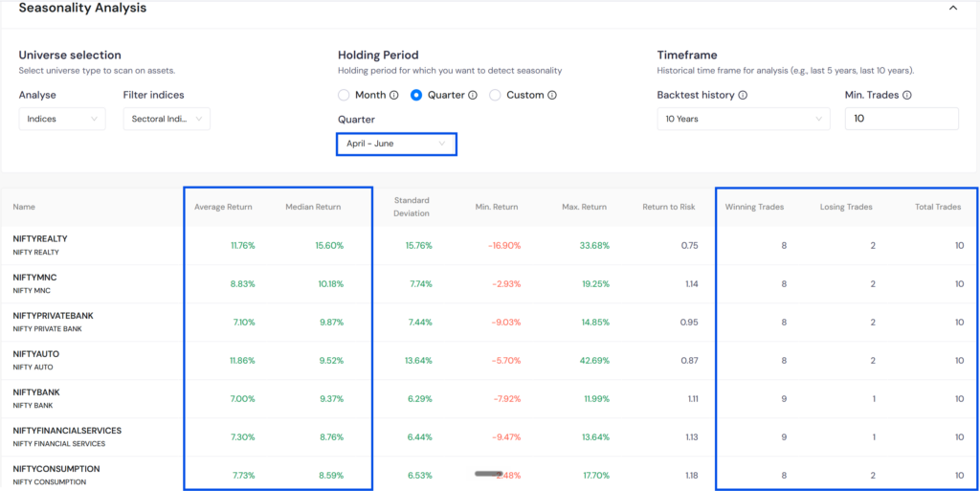Viewport: 980px width, 491px height.
Task: Click the Min. Trades input field
Action: pos(902,119)
